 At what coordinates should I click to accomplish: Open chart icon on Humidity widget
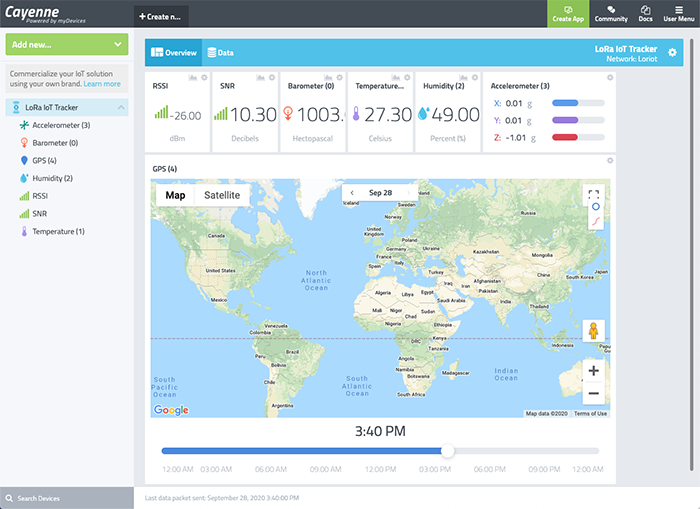coord(463,78)
